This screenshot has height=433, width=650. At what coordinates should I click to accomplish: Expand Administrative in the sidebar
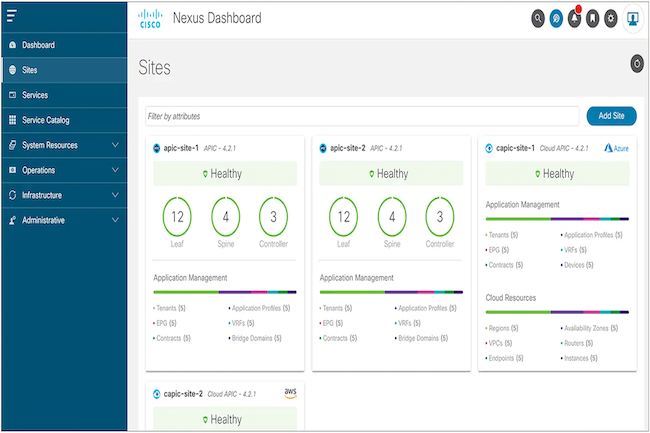[116, 220]
